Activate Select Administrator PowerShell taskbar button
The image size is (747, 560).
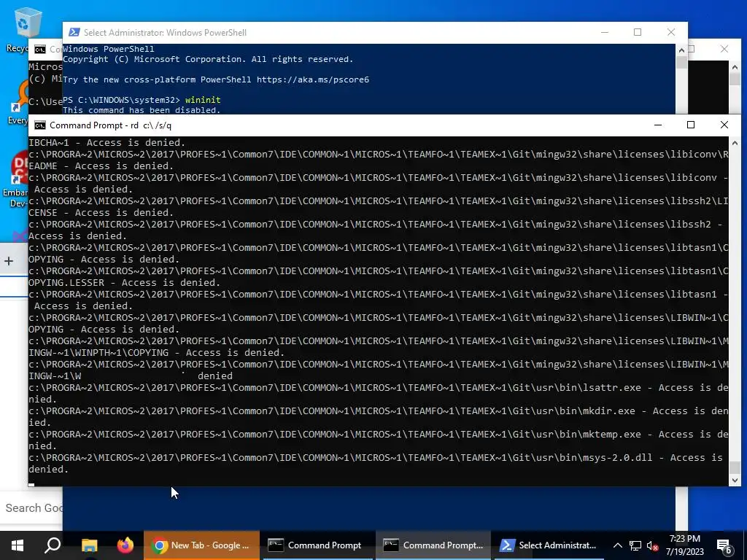(x=549, y=545)
